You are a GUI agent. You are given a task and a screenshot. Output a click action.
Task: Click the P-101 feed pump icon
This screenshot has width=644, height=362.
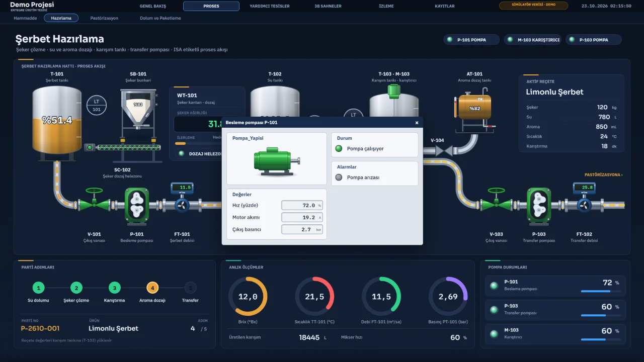[136, 205]
